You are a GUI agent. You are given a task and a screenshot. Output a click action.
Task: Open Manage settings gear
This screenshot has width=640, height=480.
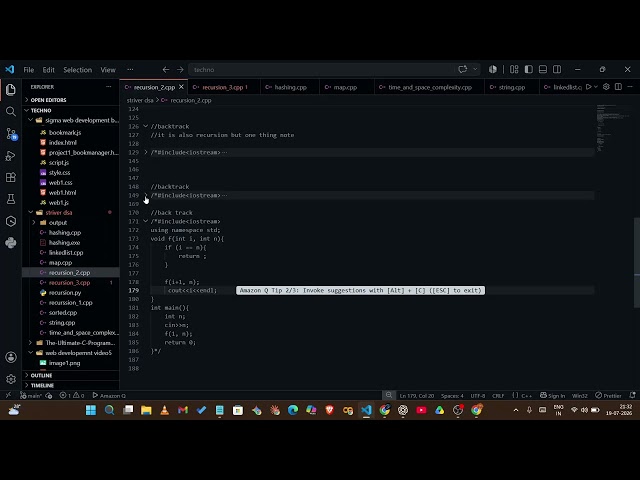[11, 379]
